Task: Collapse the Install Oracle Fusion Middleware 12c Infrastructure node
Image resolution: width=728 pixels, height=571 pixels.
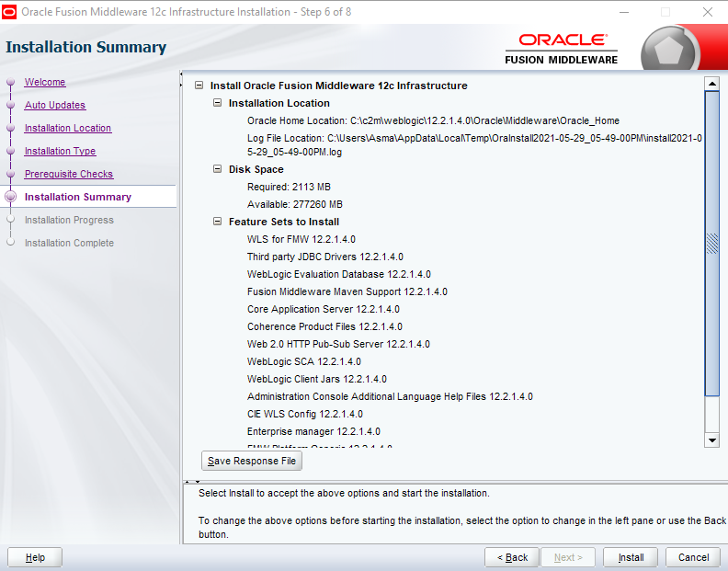Action: tap(199, 86)
